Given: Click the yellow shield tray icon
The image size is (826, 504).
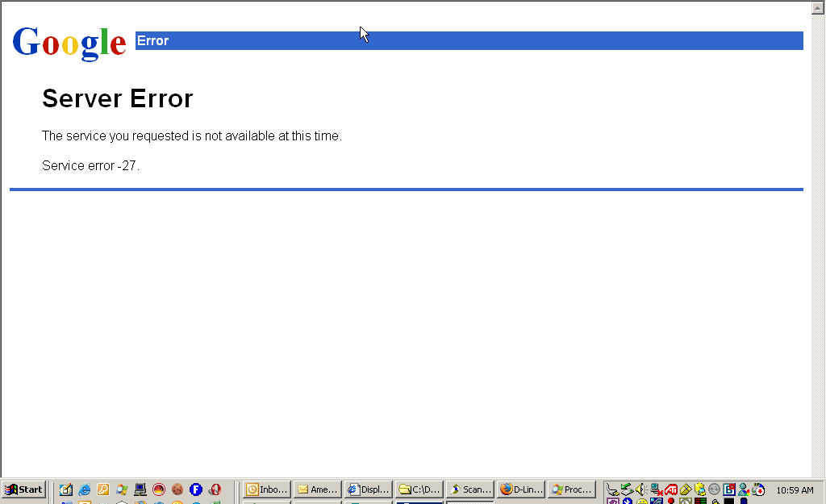Looking at the screenshot, I should click(699, 489).
